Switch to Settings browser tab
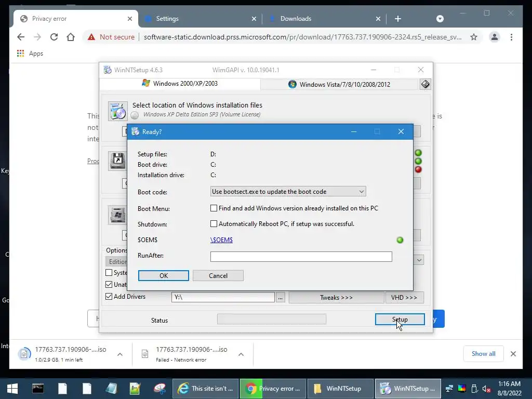 tap(200, 19)
